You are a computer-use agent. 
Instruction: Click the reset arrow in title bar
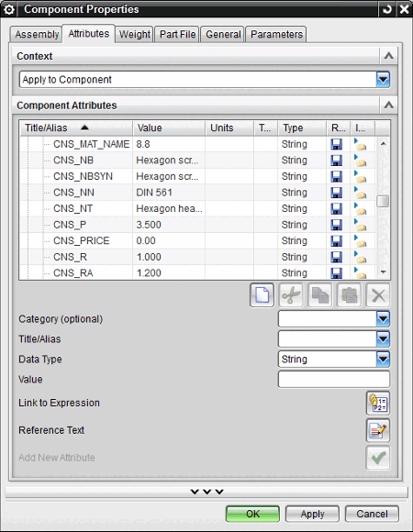(387, 9)
